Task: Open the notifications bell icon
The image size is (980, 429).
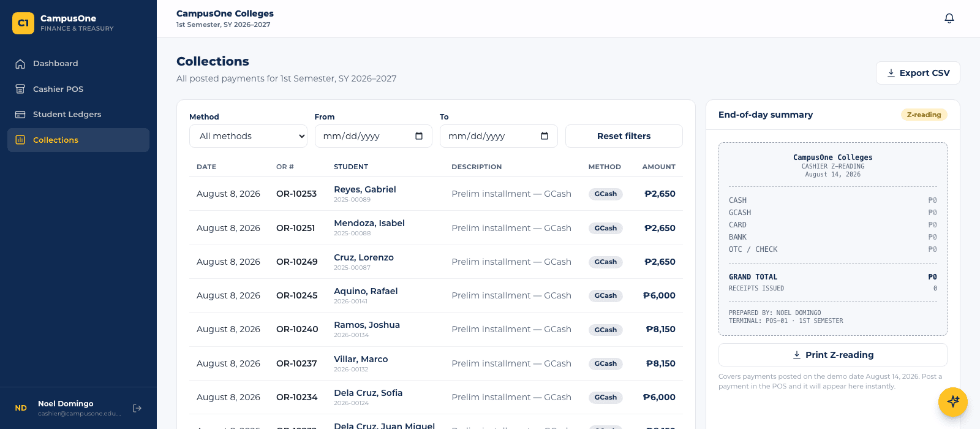Action: click(949, 18)
